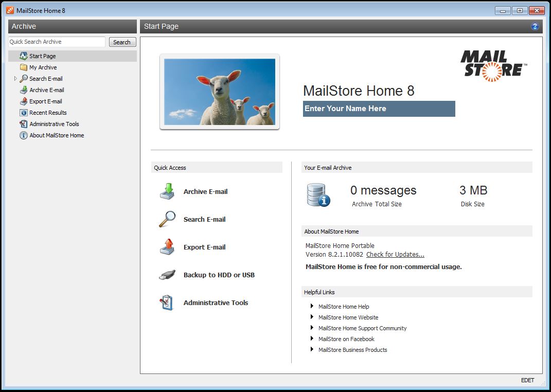Click the Start Page house icon in sidebar
Screen dimensions: 551x392
tap(24, 56)
